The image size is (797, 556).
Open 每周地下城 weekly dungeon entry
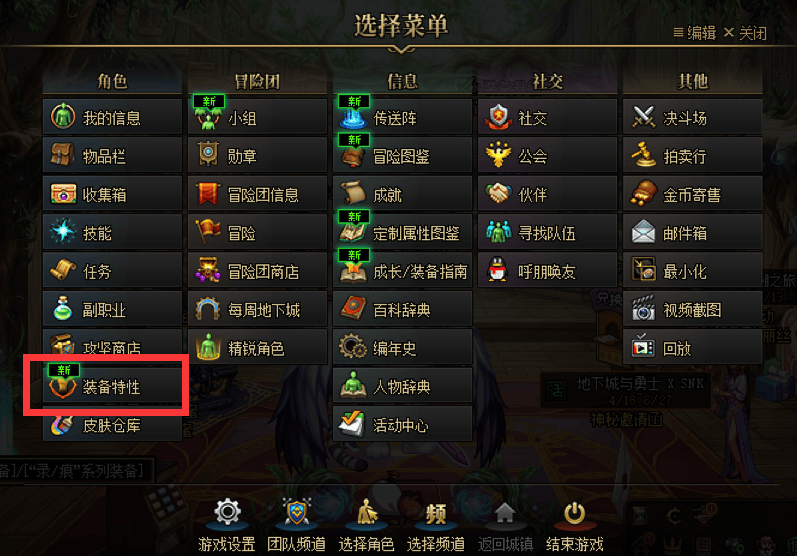[x=257, y=309]
